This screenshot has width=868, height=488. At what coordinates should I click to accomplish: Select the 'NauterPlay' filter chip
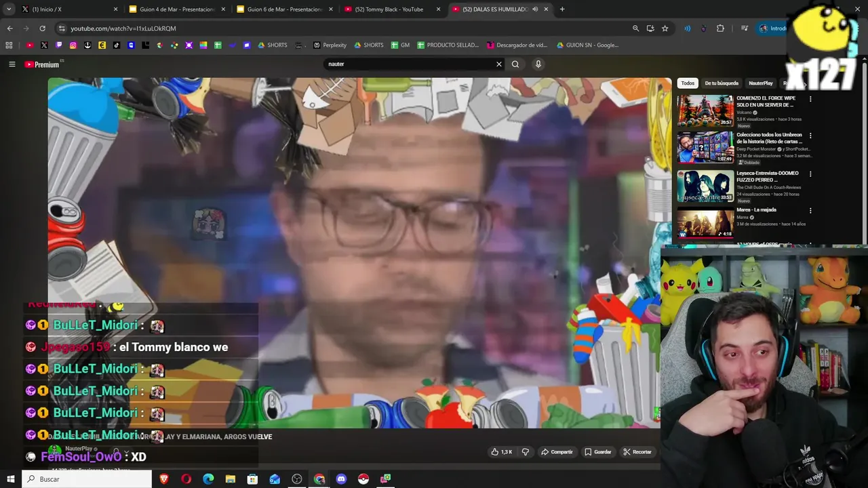click(x=760, y=83)
